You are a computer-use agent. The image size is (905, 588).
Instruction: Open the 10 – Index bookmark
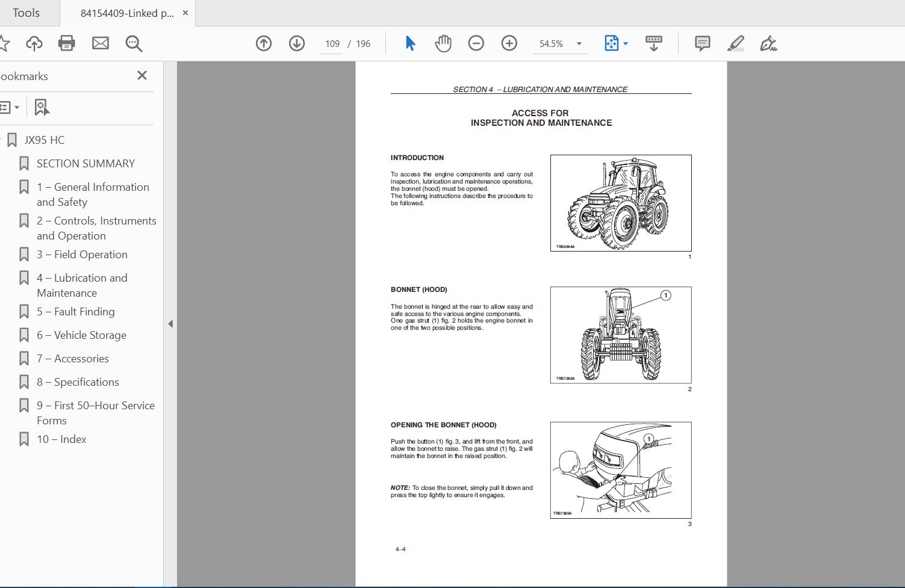(x=61, y=439)
